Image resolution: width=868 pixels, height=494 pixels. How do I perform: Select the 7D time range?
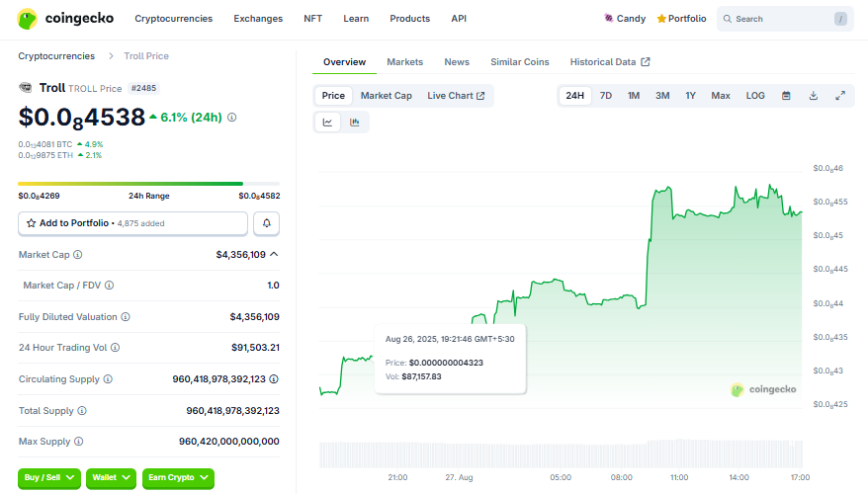[606, 96]
